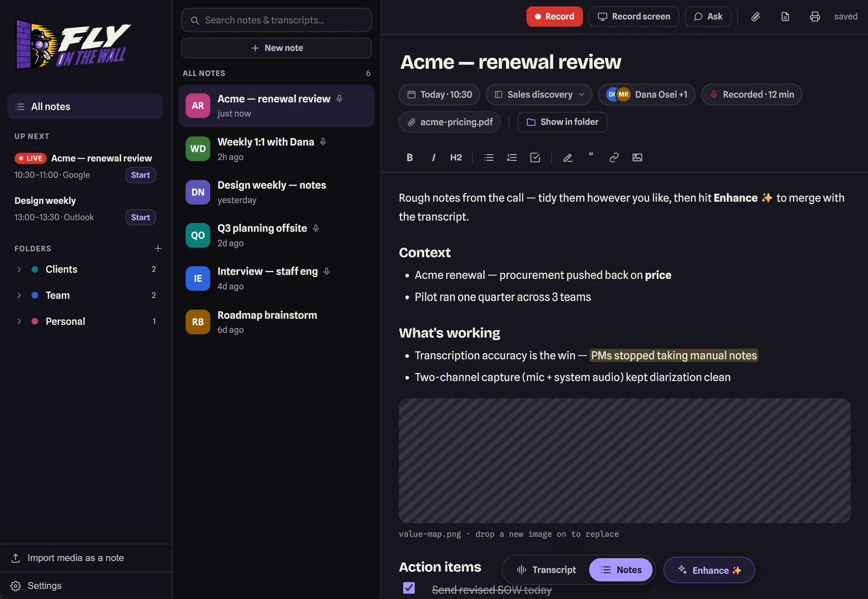Switch to Transcript view
The image size is (868, 599).
(x=547, y=570)
